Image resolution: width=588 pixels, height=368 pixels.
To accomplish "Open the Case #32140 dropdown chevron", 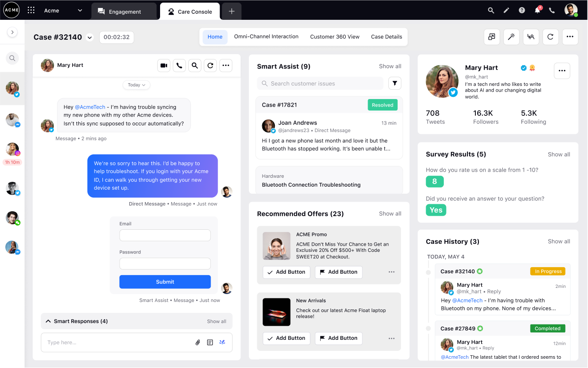I will 90,37.
